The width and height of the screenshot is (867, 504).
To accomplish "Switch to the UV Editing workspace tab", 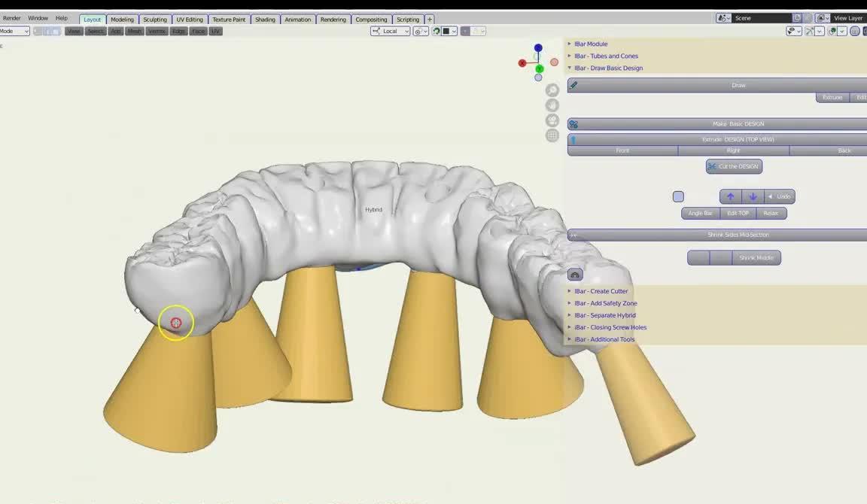I will pyautogui.click(x=190, y=20).
